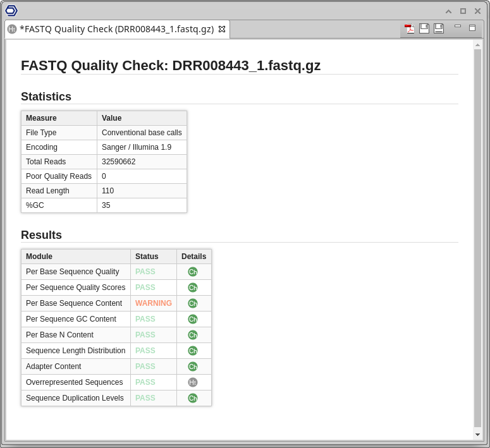Export report as PDF
490x448 pixels.
(x=410, y=28)
